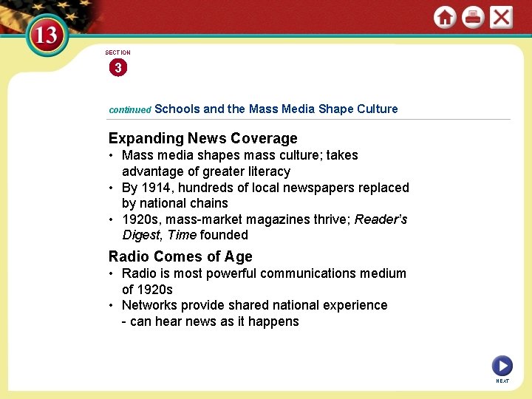Viewport: 532px width, 399px height.
Task: Click 'Networks provide shared national experience'
Action: pyautogui.click(x=254, y=305)
